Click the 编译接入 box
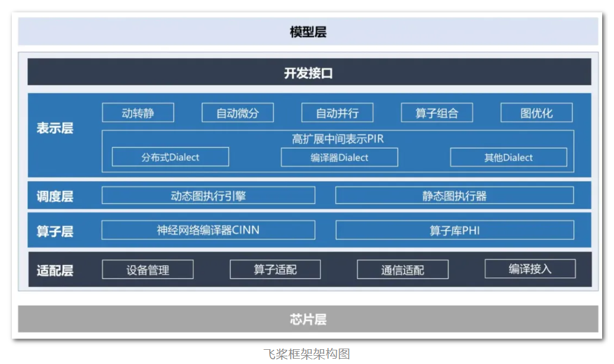The width and height of the screenshot is (614, 364). pyautogui.click(x=530, y=269)
